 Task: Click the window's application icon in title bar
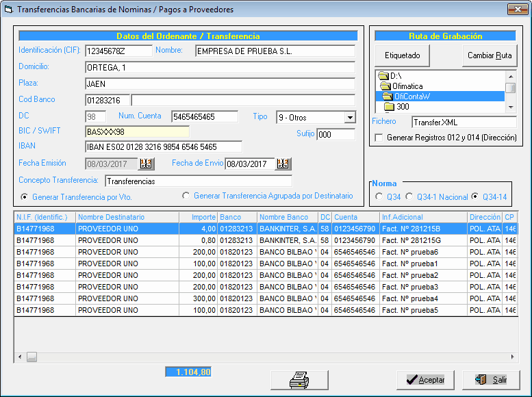pyautogui.click(x=8, y=10)
